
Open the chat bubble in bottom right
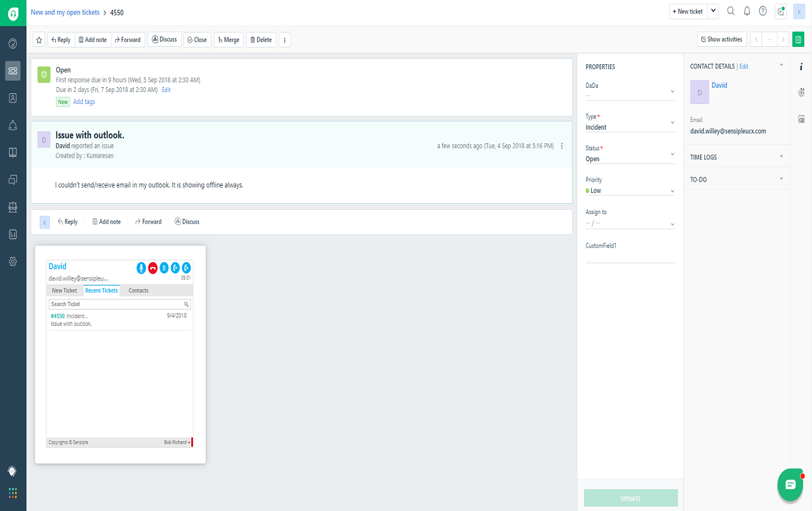[x=790, y=485]
